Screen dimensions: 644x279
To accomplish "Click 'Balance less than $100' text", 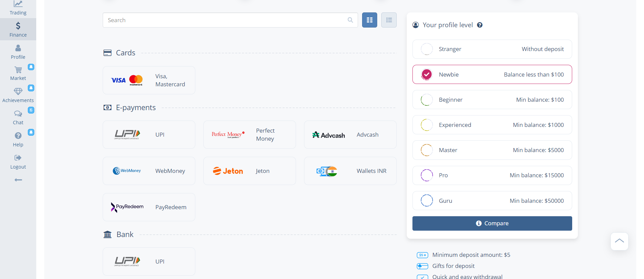I will tap(534, 75).
